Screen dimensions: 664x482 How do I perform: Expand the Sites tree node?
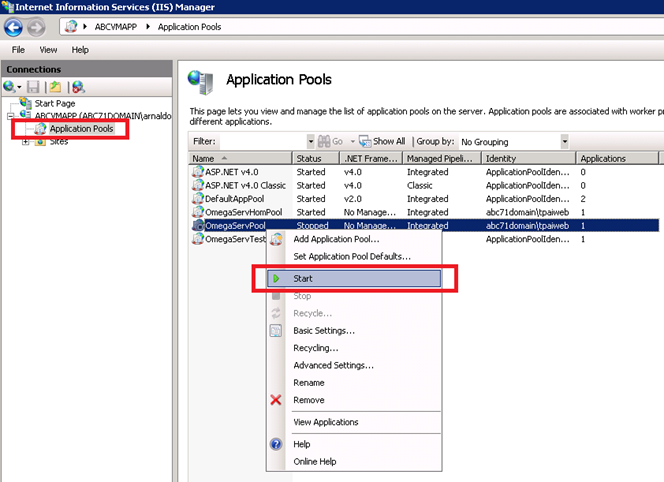coord(25,142)
